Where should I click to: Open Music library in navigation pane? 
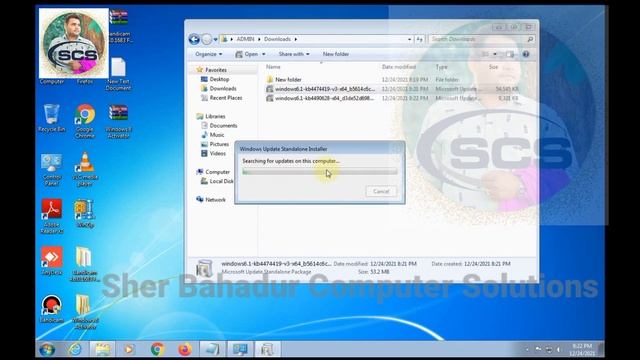tap(213, 135)
